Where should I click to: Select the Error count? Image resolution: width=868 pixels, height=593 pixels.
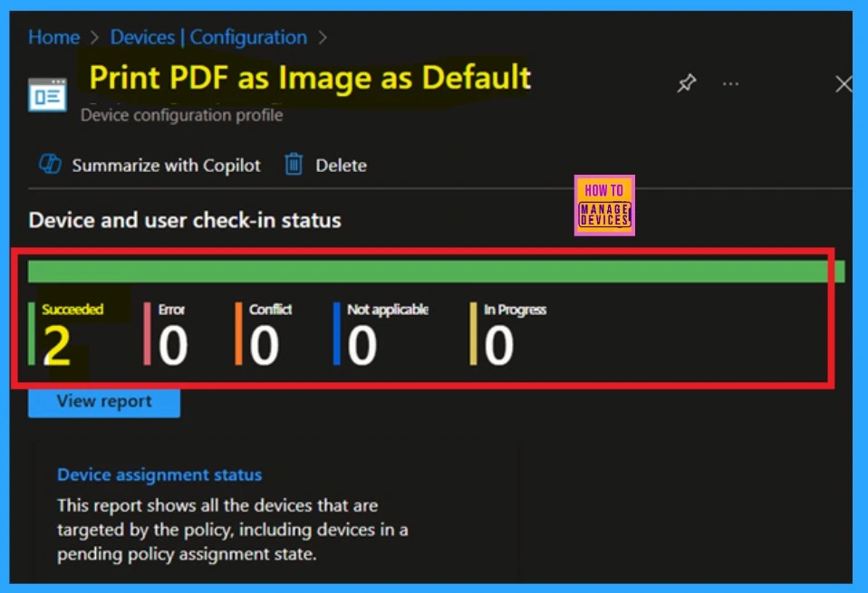(173, 345)
